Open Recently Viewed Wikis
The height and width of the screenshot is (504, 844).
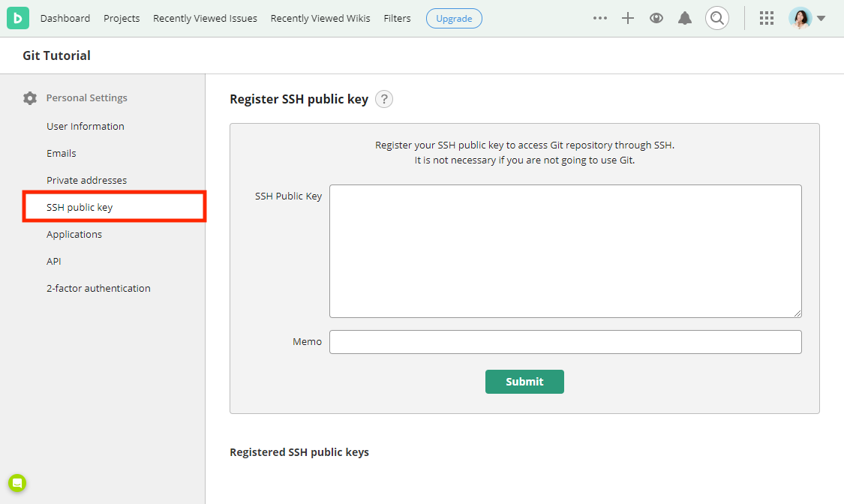tap(320, 18)
